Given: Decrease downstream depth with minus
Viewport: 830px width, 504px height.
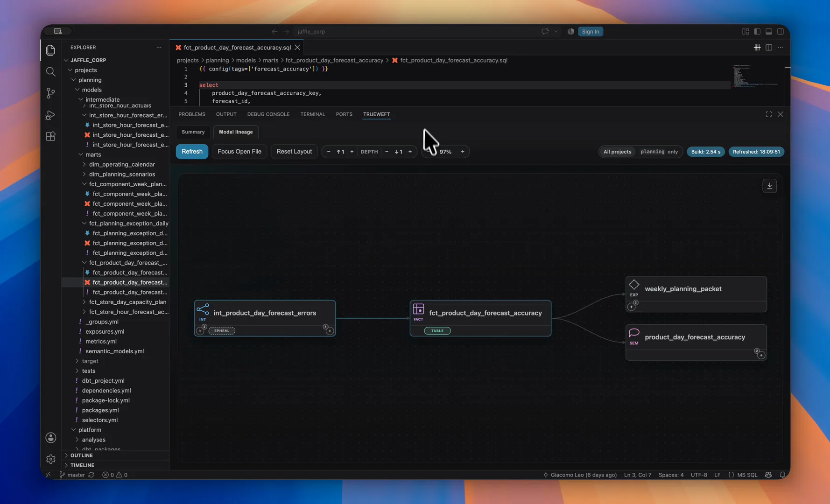Looking at the screenshot, I should click(387, 152).
